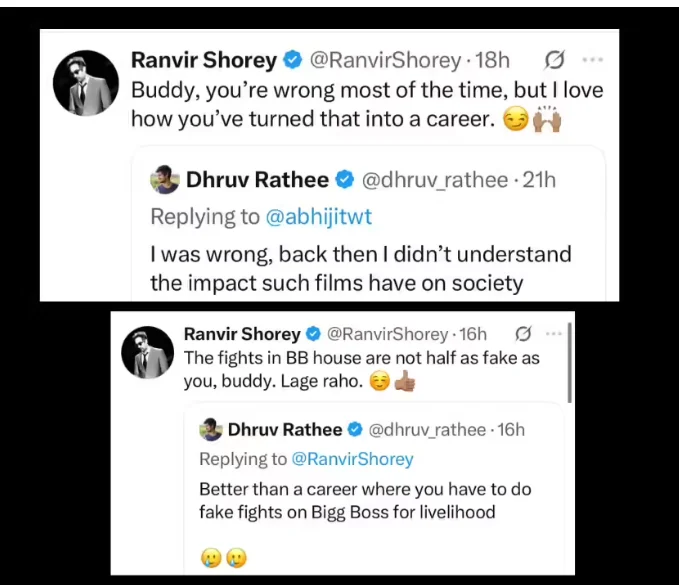Click the Grok slash-circle icon on the top tweet

click(x=554, y=60)
